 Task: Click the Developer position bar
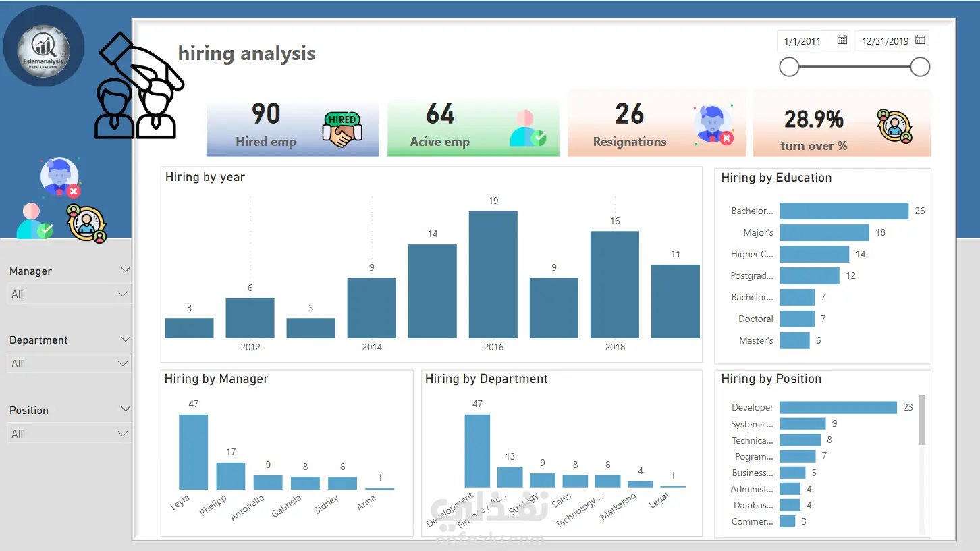pyautogui.click(x=838, y=408)
